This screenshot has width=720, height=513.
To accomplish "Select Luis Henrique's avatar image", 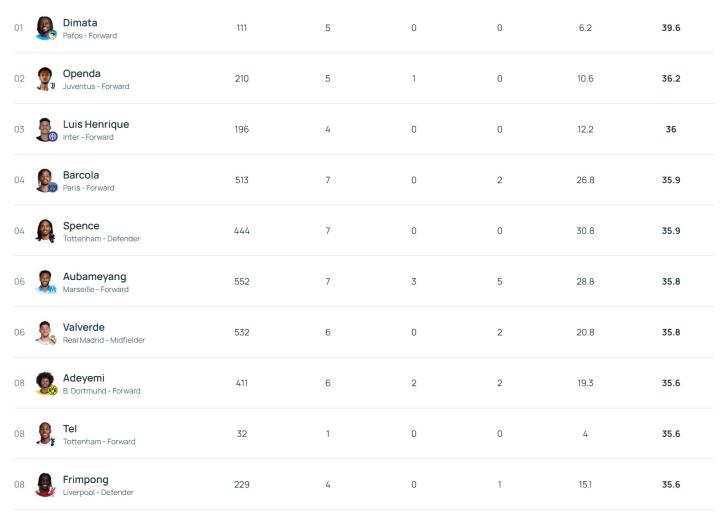I will click(x=45, y=130).
